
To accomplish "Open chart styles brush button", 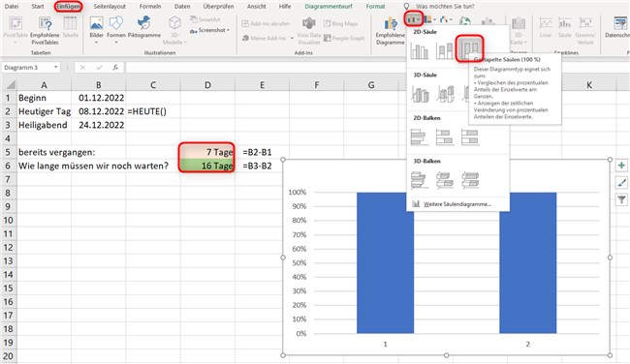I will click(x=621, y=183).
